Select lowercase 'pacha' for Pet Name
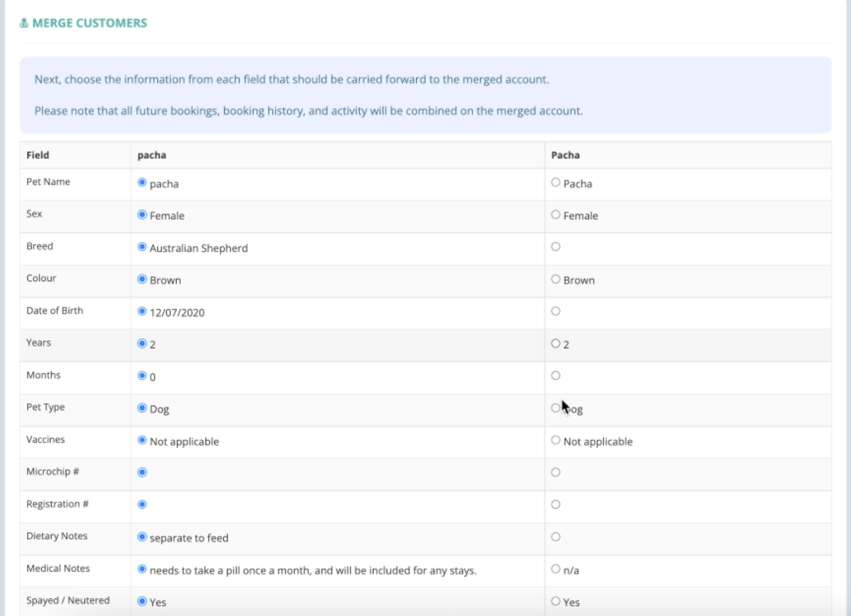Screen dimensions: 851x616 [x=142, y=182]
